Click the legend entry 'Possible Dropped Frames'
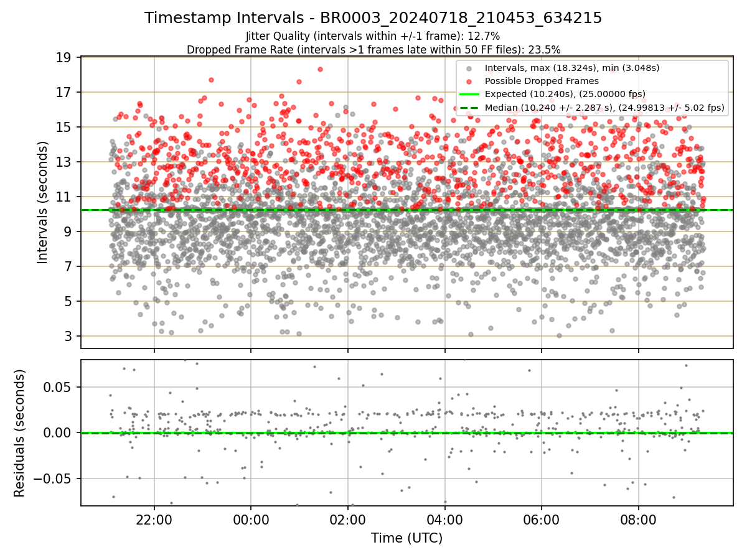The image size is (747, 560). tap(542, 81)
